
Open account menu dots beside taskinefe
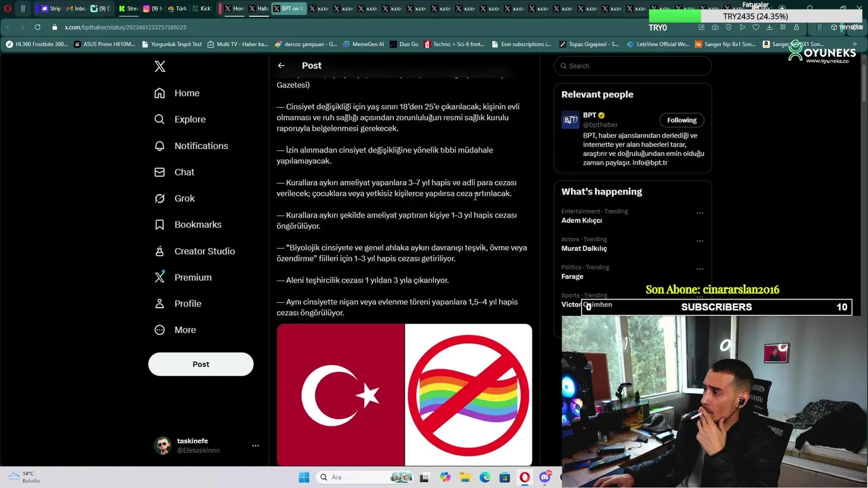pos(256,445)
